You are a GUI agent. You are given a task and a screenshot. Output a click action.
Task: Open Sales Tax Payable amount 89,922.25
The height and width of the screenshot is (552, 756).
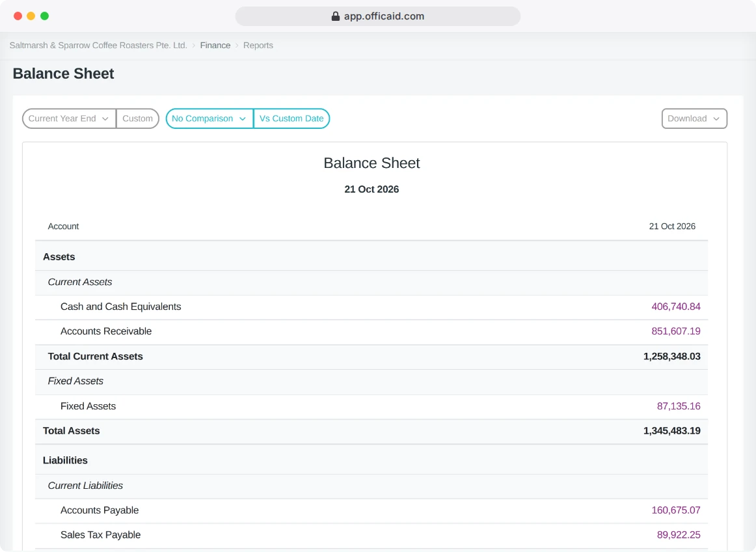click(679, 535)
